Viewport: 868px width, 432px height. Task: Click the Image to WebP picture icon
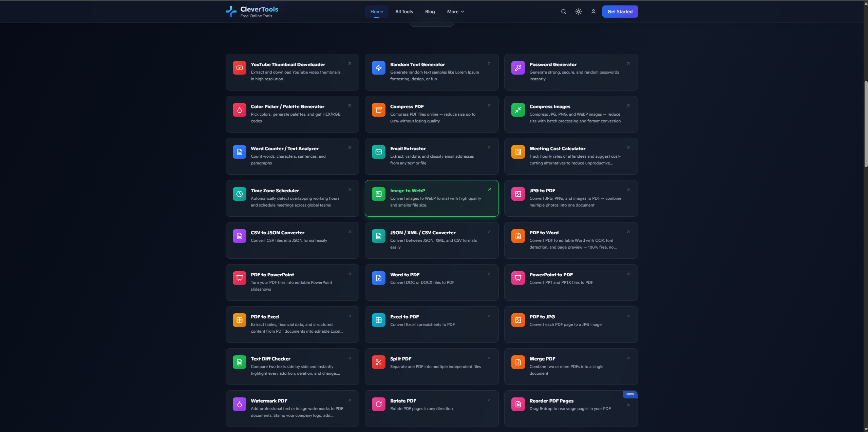[378, 194]
